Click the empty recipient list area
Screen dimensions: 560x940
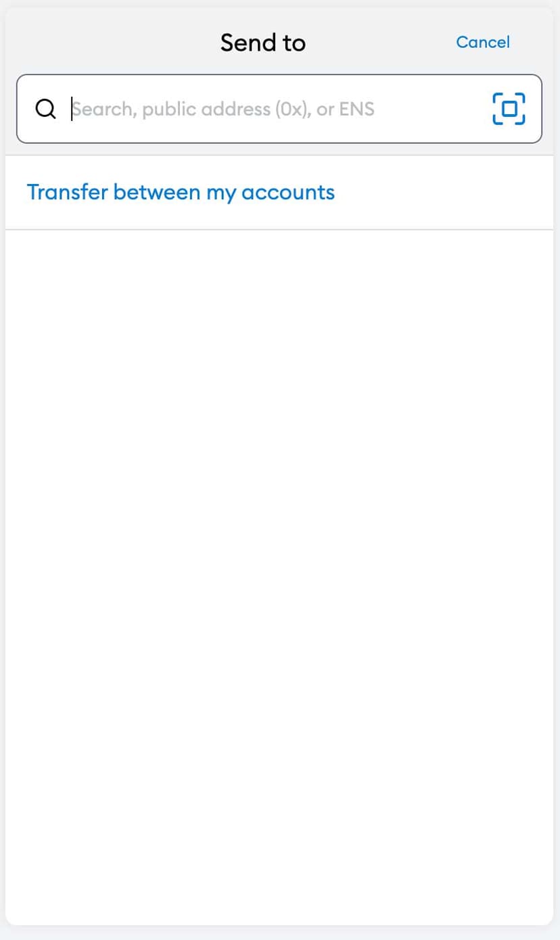pos(279,577)
